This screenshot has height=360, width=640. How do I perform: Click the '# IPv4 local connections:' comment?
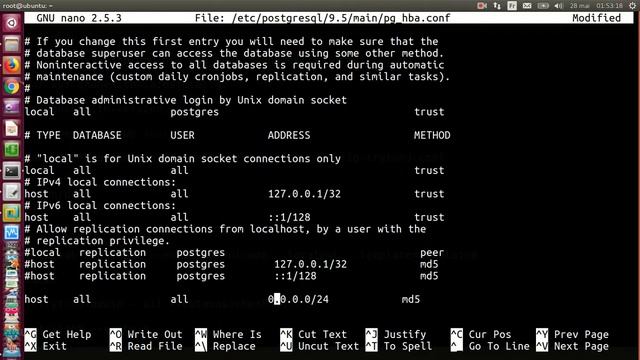100,182
